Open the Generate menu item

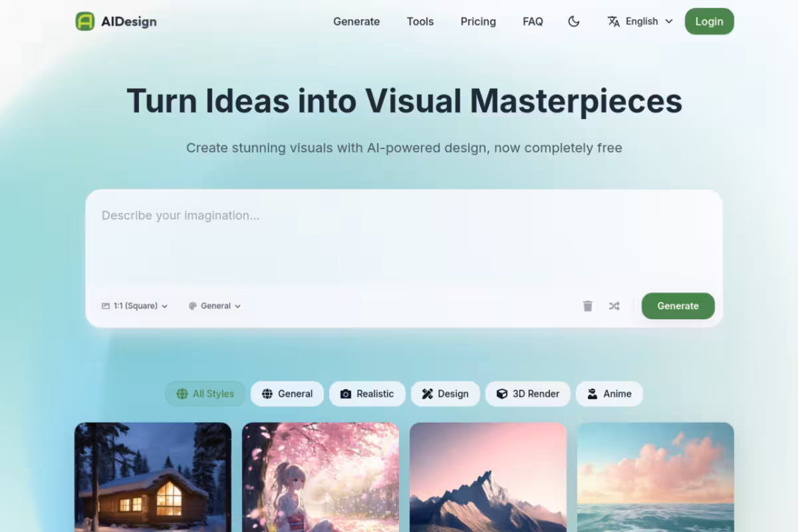(x=356, y=21)
